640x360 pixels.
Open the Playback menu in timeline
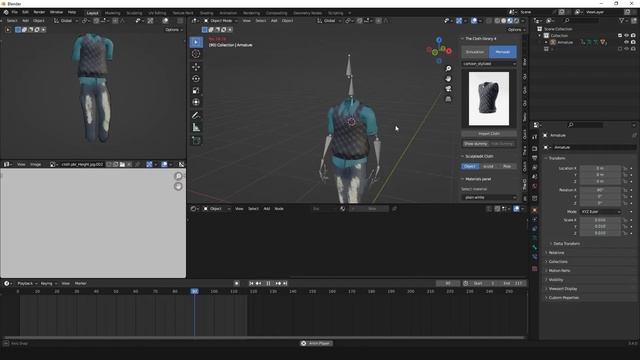click(27, 283)
